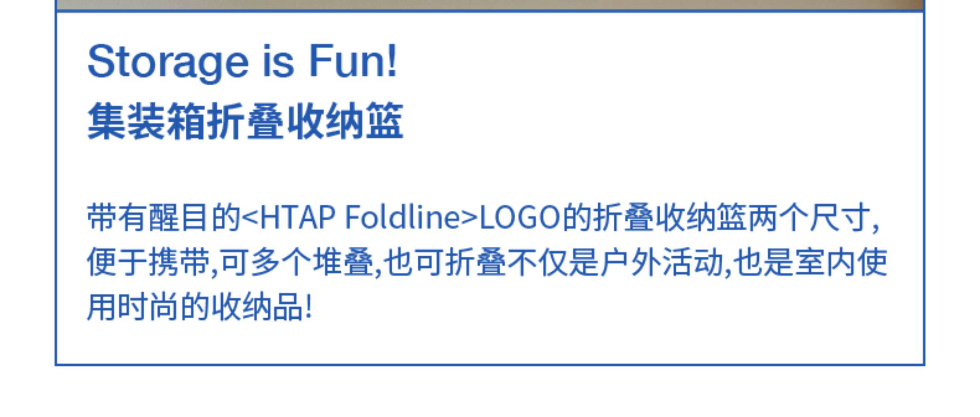Click the phrase 可多个堆叠 in the description
The width and height of the screenshot is (980, 417).
point(297,263)
